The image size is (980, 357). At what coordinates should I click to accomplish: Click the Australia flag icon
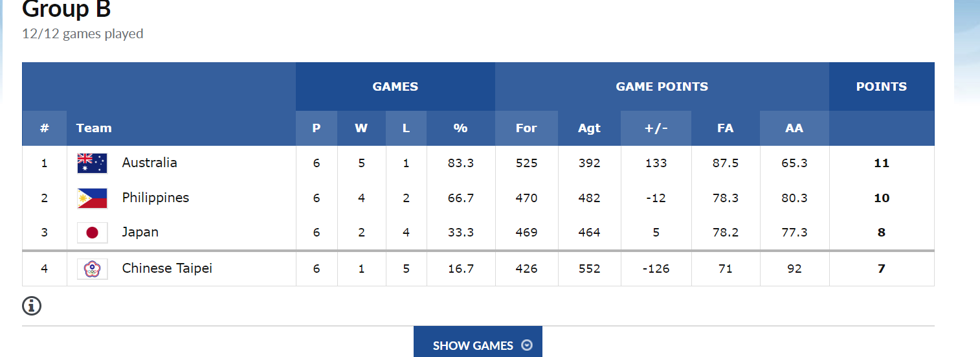pos(92,163)
